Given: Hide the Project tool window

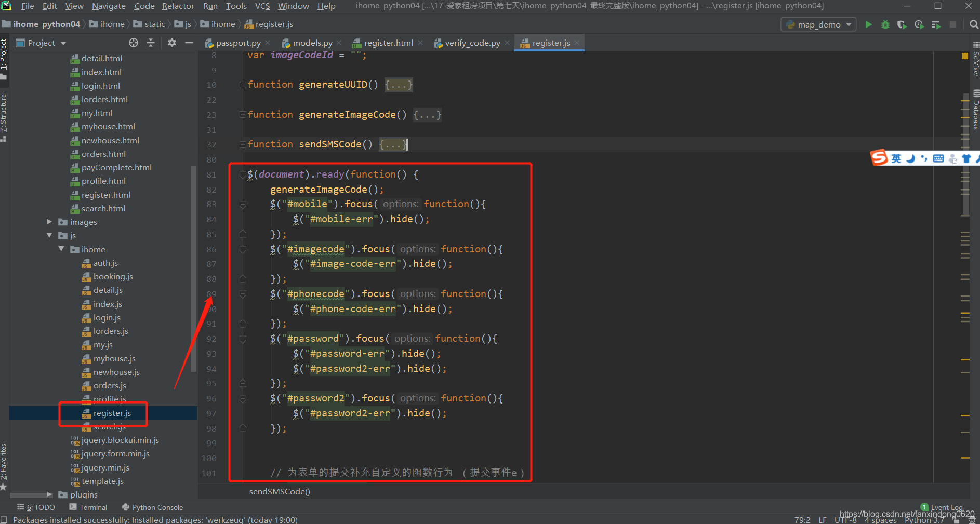Looking at the screenshot, I should click(x=189, y=43).
